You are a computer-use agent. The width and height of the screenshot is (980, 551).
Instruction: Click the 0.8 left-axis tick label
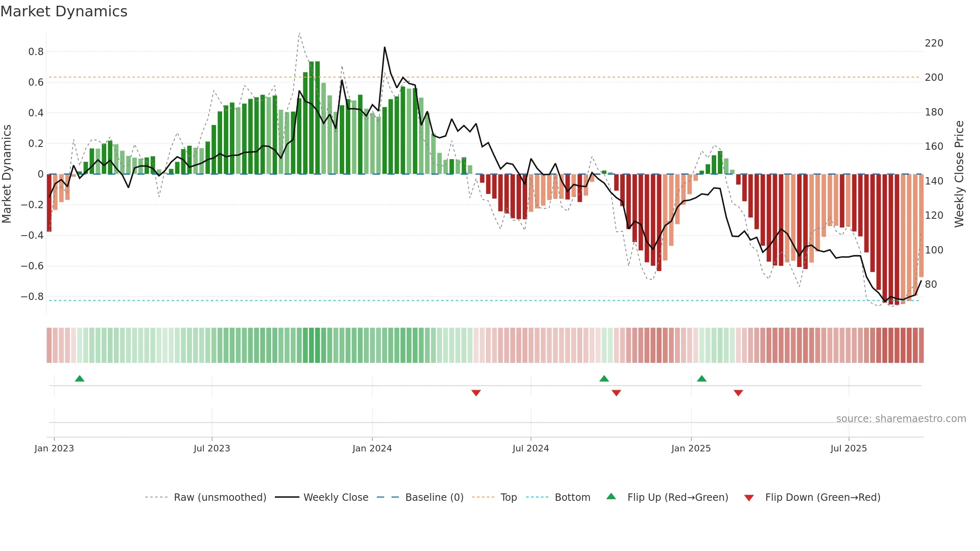pos(36,52)
